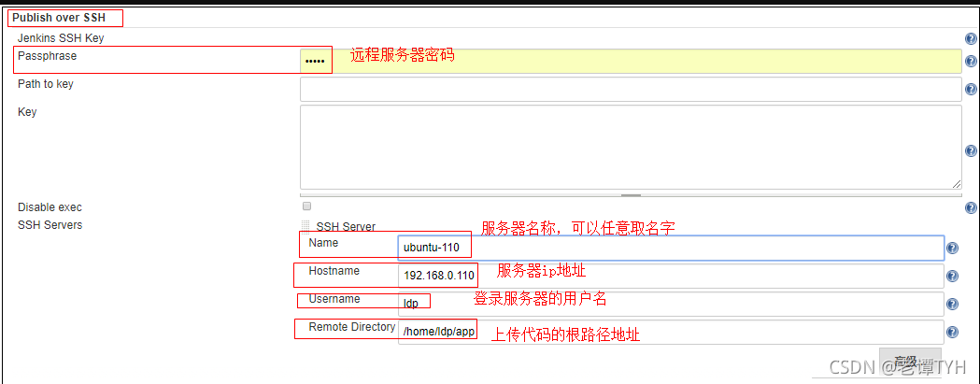
Task: Focus the Name field containing ubuntu-110
Action: tap(671, 248)
